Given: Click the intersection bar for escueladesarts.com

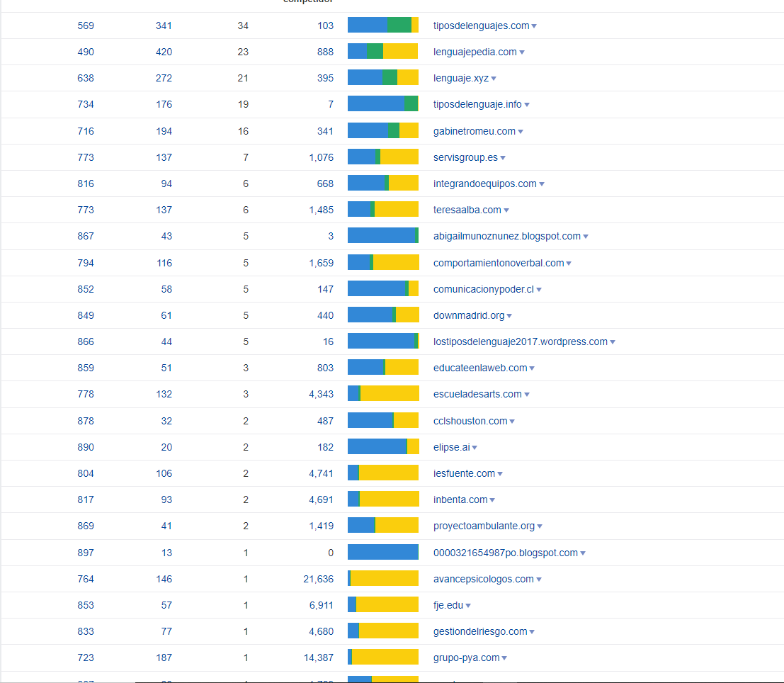Looking at the screenshot, I should click(x=383, y=394).
